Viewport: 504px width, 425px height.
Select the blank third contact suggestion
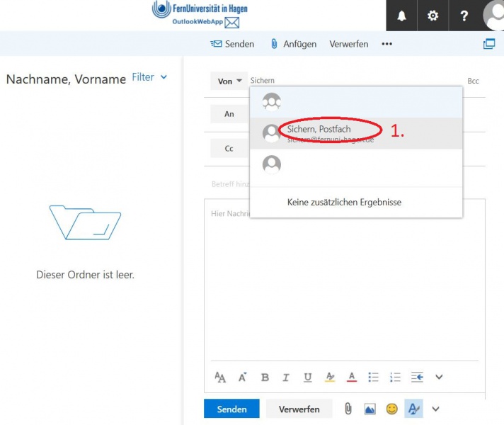[356, 165]
